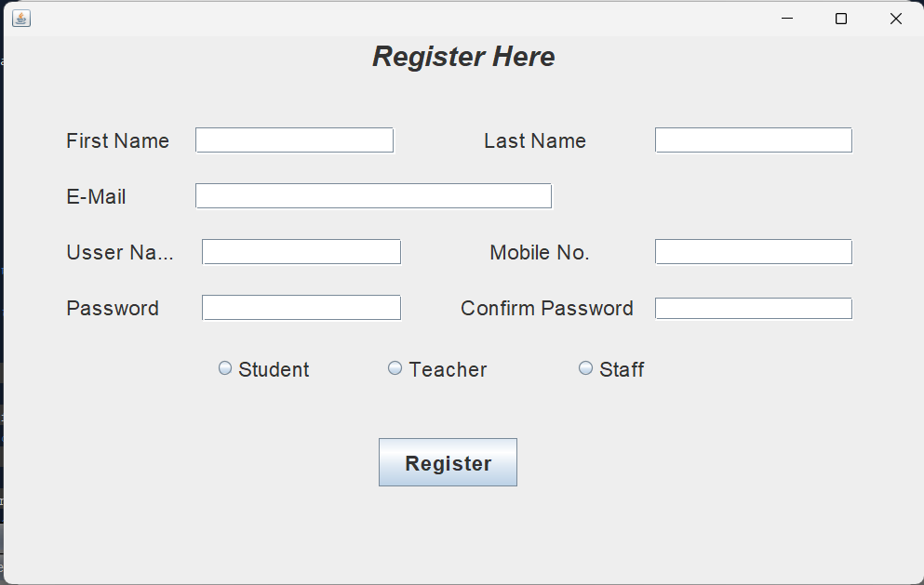Viewport: 924px width, 585px height.
Task: Select the Student radio button
Action: pos(225,368)
